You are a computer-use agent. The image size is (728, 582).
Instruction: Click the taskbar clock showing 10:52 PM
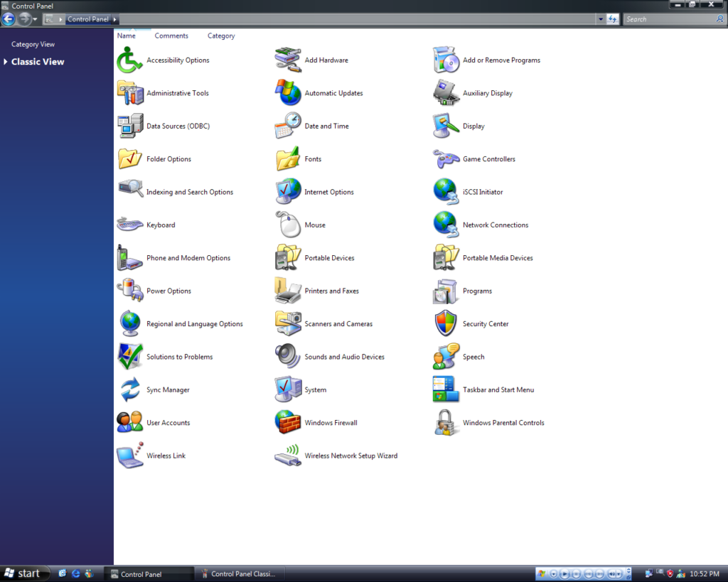(x=705, y=574)
